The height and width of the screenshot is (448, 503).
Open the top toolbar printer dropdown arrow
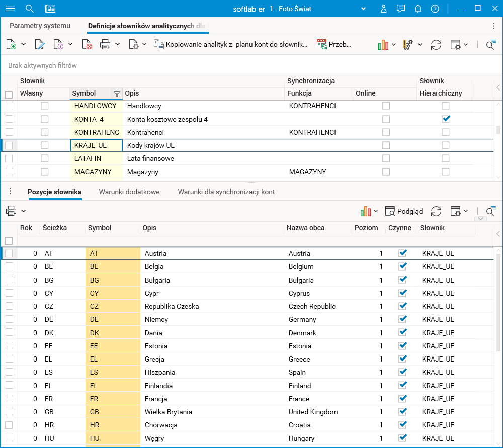(x=118, y=44)
